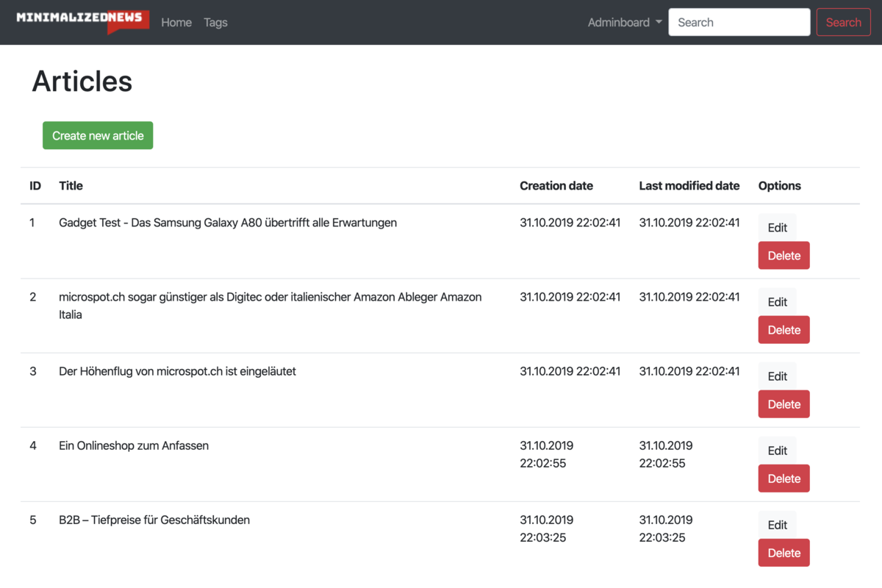Delete the Amazon Italia article
Screen dimensions: 882x588
coord(784,330)
